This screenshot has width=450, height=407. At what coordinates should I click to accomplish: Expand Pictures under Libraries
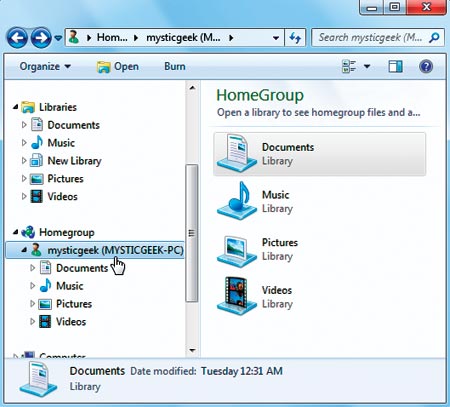click(x=24, y=178)
